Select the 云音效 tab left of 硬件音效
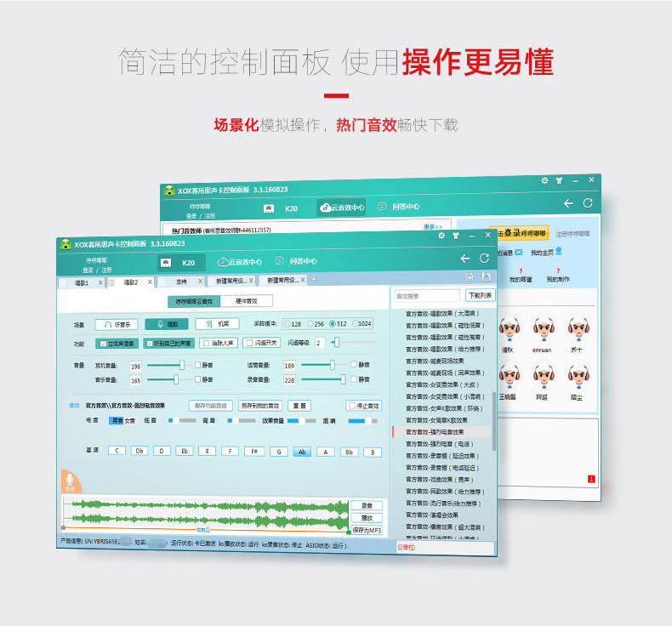Screen dimensions: 672x626 (x=194, y=301)
